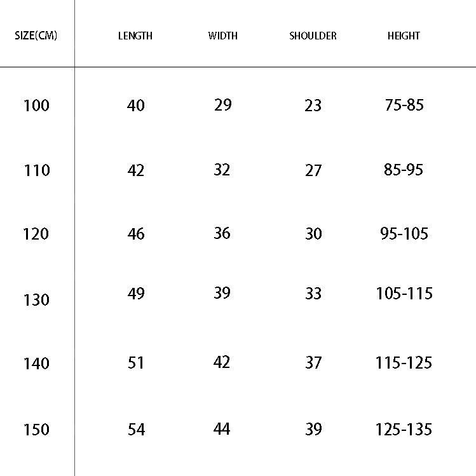Screen dimensions: 476x476
Task: Click size 120 row label
Action: click(36, 234)
